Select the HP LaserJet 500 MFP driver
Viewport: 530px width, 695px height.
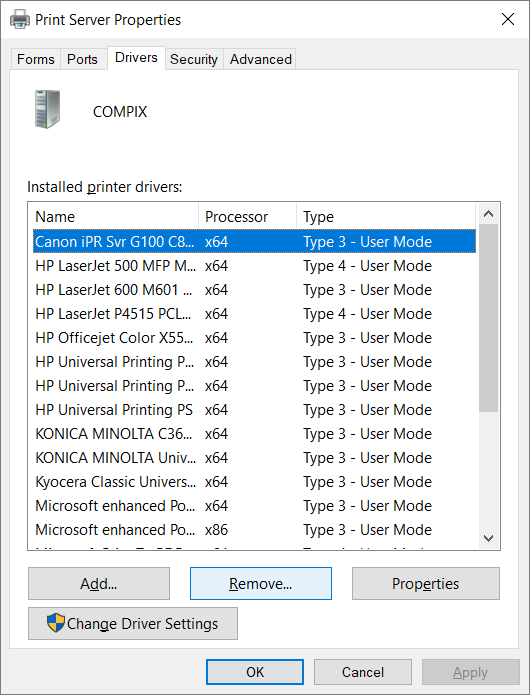[254, 266]
